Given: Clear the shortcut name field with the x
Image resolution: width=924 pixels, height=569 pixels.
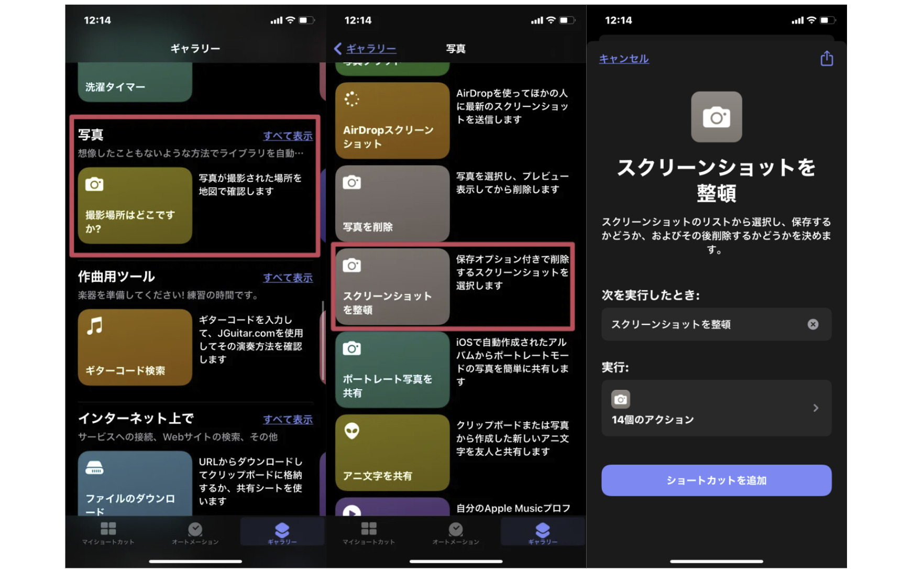Looking at the screenshot, I should coord(813,324).
